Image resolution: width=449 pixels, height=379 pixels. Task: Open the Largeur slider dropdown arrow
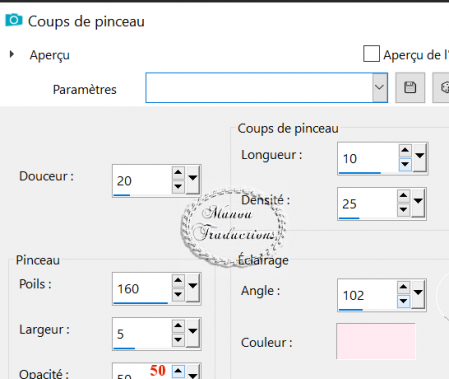[193, 332]
